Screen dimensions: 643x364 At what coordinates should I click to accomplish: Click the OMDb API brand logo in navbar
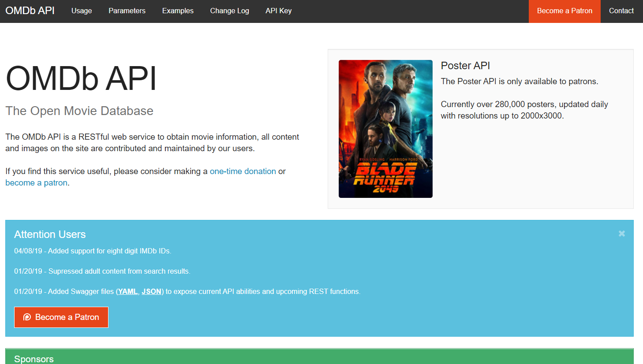tap(30, 11)
